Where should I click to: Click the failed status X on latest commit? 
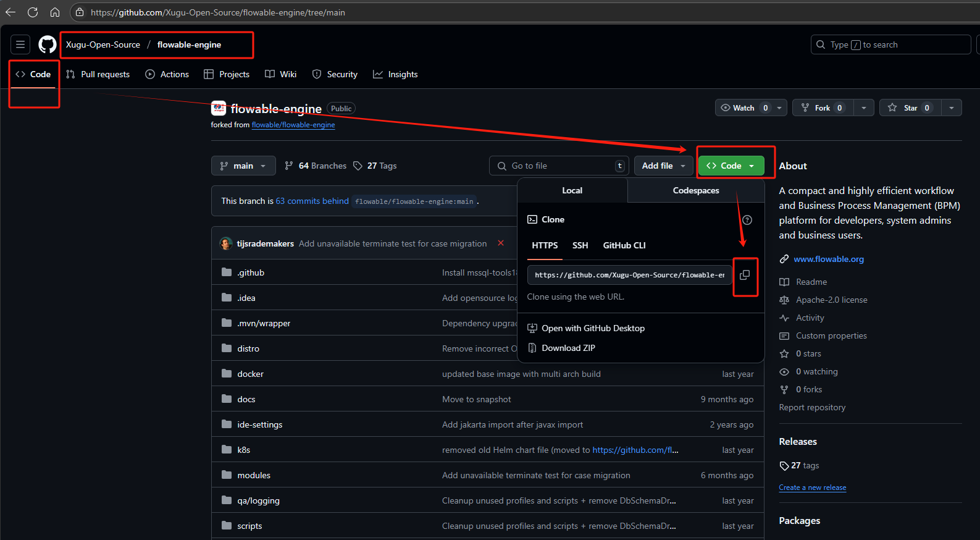point(501,243)
